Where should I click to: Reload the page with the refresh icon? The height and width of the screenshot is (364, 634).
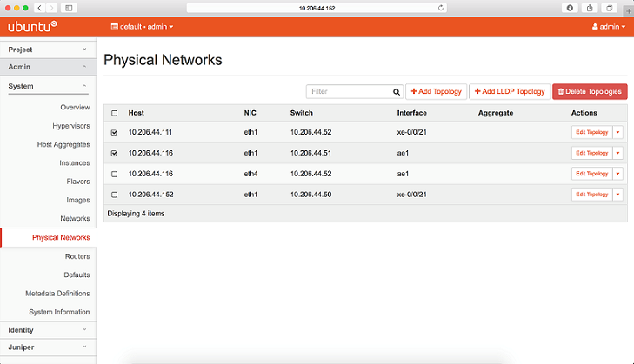tap(441, 8)
